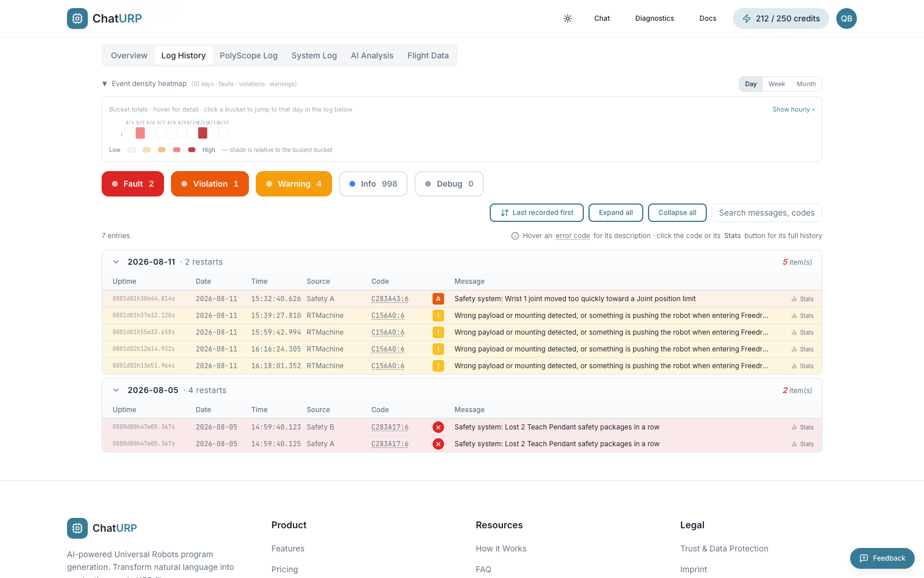The image size is (924, 578).
Task: Open Stats for the 15:39:27.810 RTMachine row
Action: pyautogui.click(x=803, y=316)
